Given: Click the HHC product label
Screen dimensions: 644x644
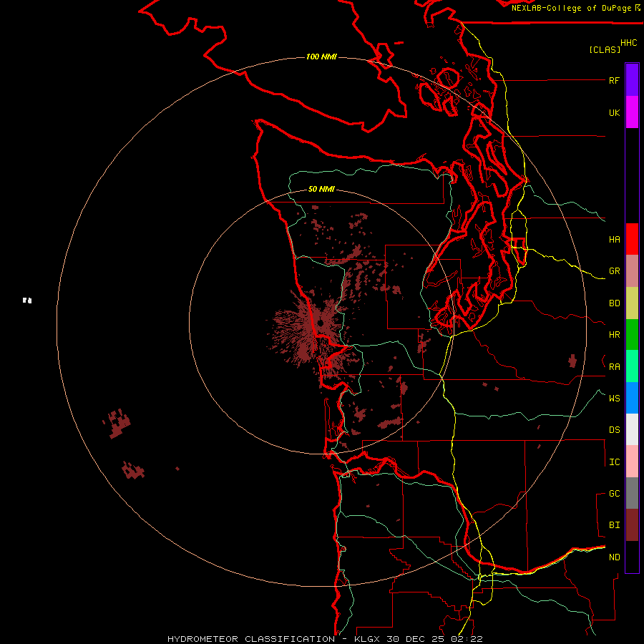Looking at the screenshot, I should pos(628,43).
